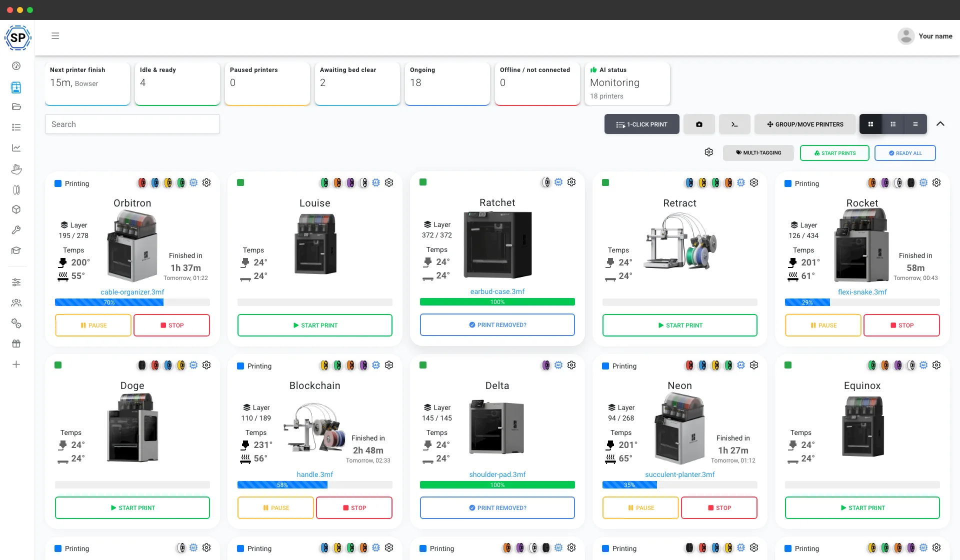960x560 pixels.
Task: Confirm print removed on Ratchet
Action: click(497, 324)
